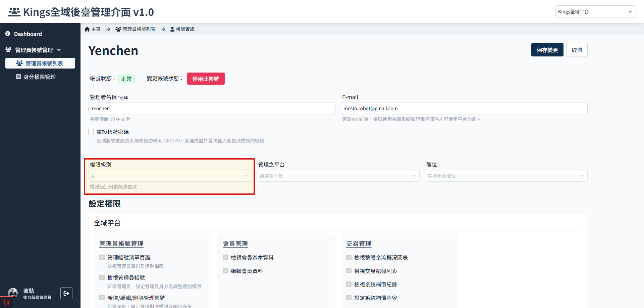Click the 管理員帳號列表 breadcrumb group icon
The image size is (644, 308).
[118, 29]
